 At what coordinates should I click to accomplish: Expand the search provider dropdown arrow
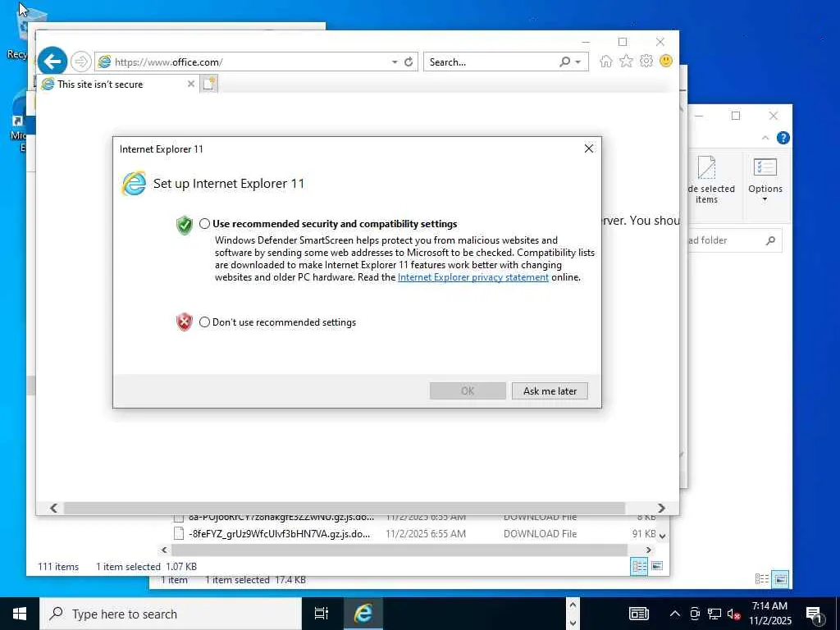pos(578,62)
